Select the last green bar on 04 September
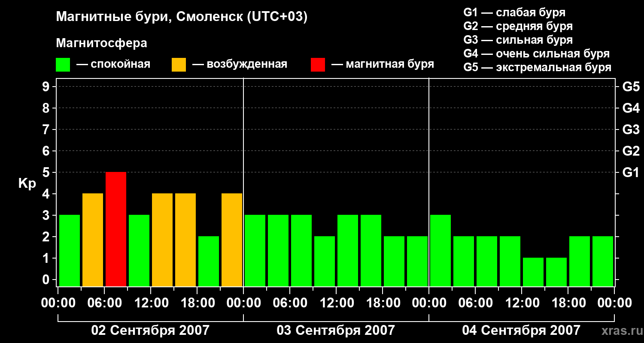 (603, 262)
